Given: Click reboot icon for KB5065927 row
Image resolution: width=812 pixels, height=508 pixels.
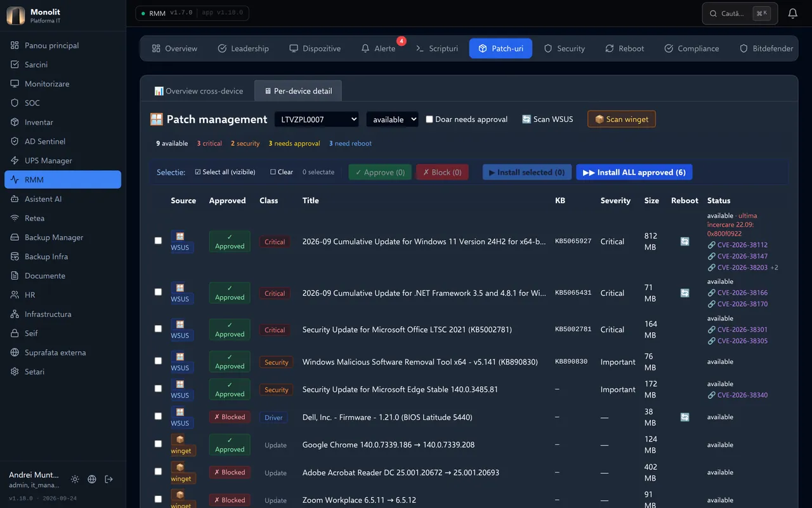Looking at the screenshot, I should pyautogui.click(x=684, y=241).
